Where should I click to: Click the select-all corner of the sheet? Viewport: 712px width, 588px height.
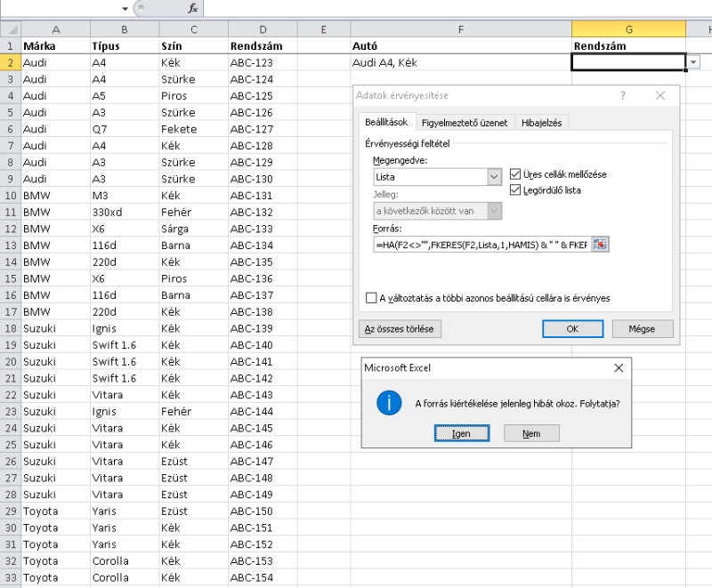11,30
